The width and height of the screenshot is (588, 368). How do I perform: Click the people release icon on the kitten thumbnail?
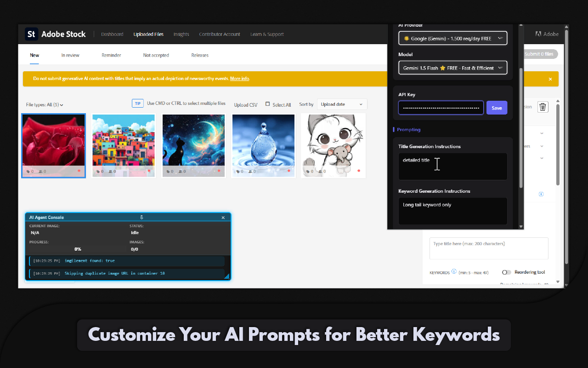click(x=320, y=172)
